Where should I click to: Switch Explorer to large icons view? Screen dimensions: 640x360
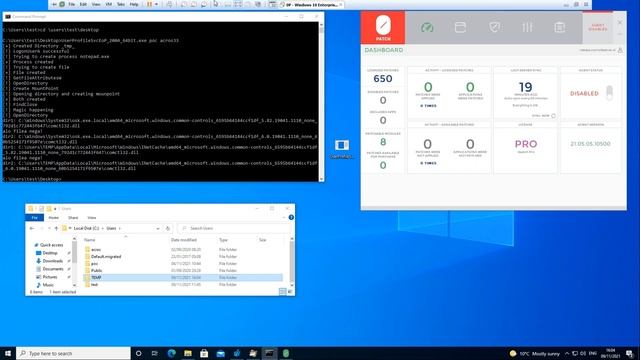(290, 291)
